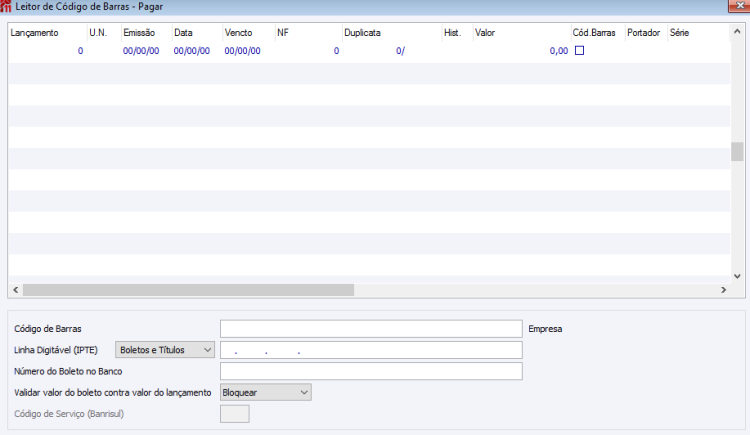Select the Data cell 00/00/00
Viewport: 750px width, 435px height.
point(192,51)
